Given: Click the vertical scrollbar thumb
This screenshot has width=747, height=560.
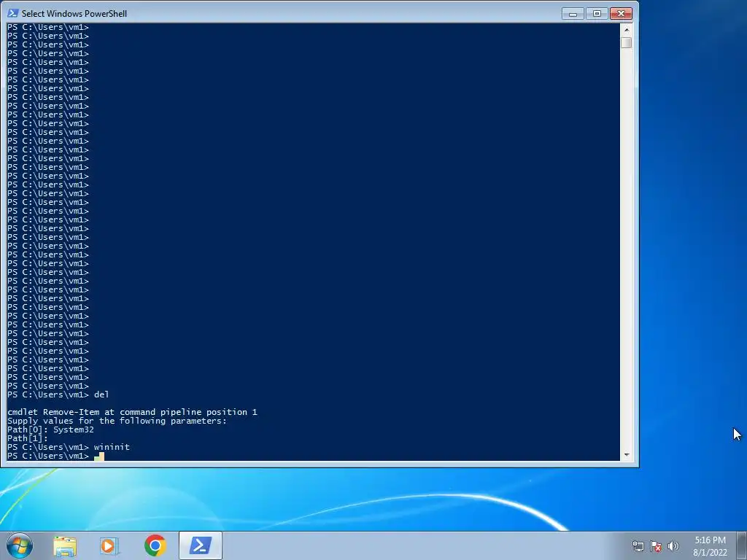Looking at the screenshot, I should coord(627,42).
